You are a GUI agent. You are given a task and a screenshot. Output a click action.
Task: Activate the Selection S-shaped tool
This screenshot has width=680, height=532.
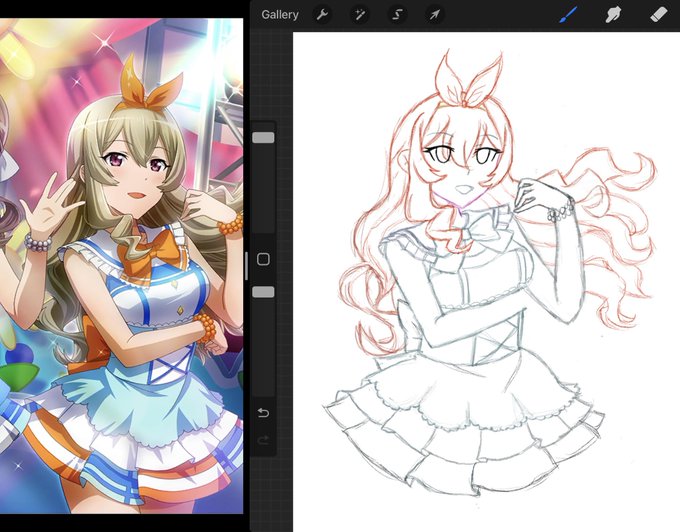pos(397,15)
